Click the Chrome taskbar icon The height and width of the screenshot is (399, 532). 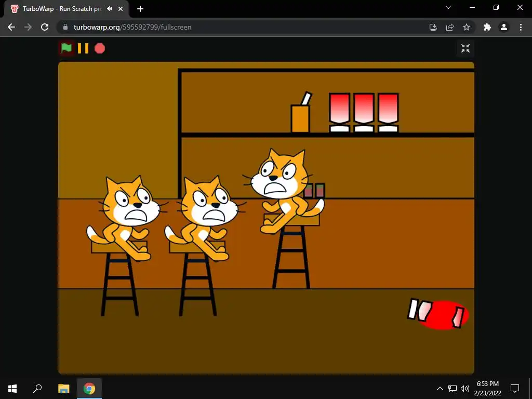(x=89, y=389)
